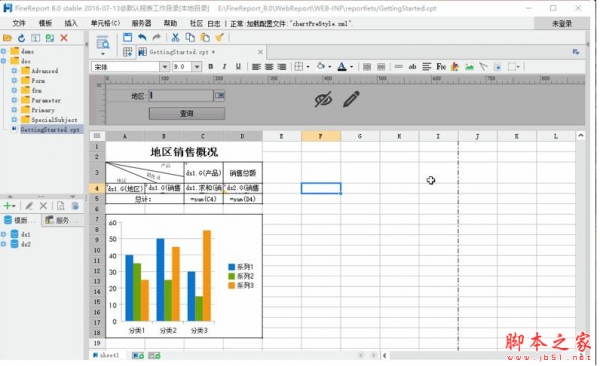Click the pencil edit parameter pane icon
This screenshot has width=600, height=366.
[351, 99]
